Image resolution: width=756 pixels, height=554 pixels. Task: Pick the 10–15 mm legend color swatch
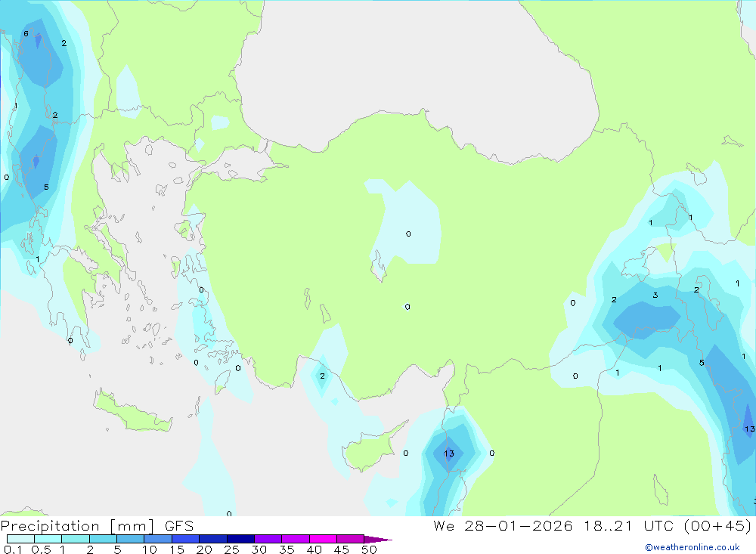(x=158, y=539)
